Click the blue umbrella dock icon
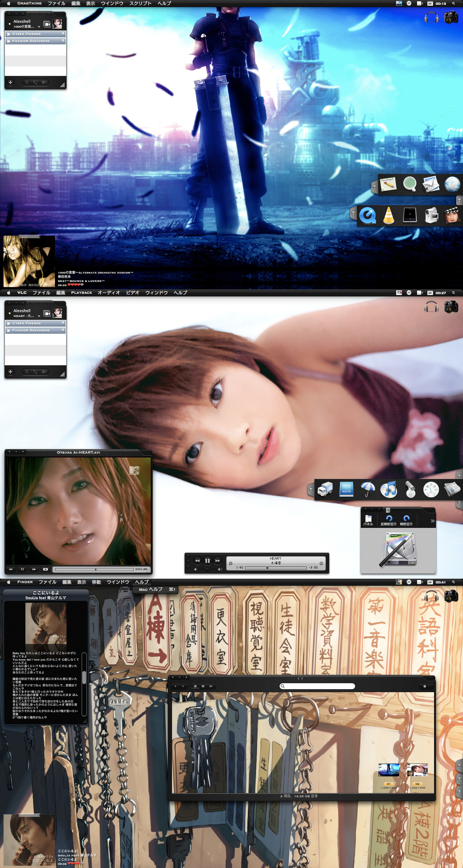 (x=367, y=489)
